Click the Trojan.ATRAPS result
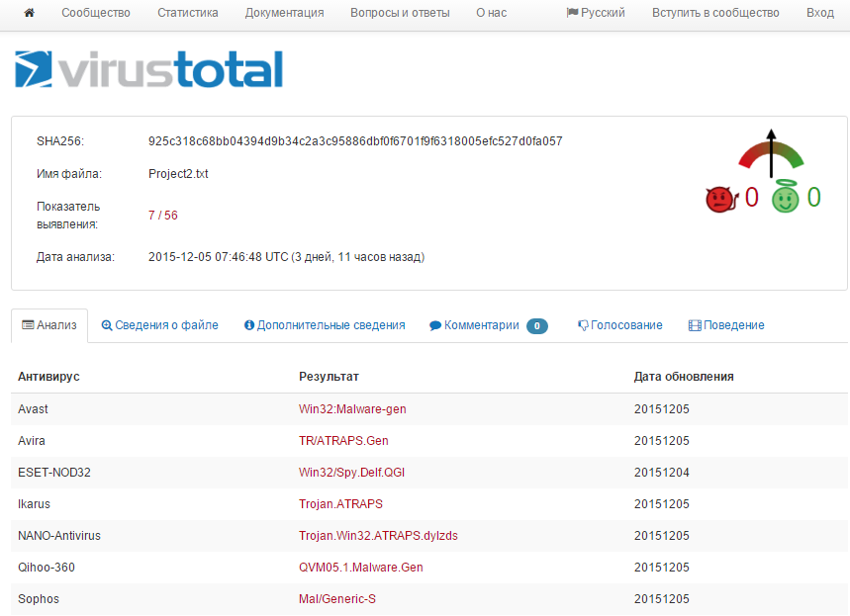 [340, 504]
